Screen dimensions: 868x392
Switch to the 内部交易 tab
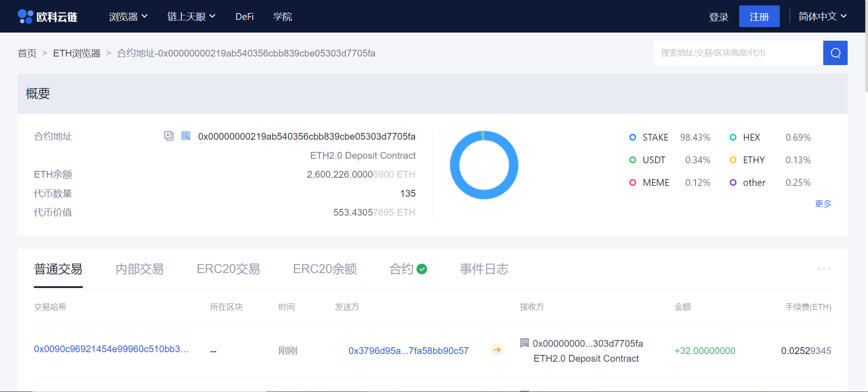(140, 269)
